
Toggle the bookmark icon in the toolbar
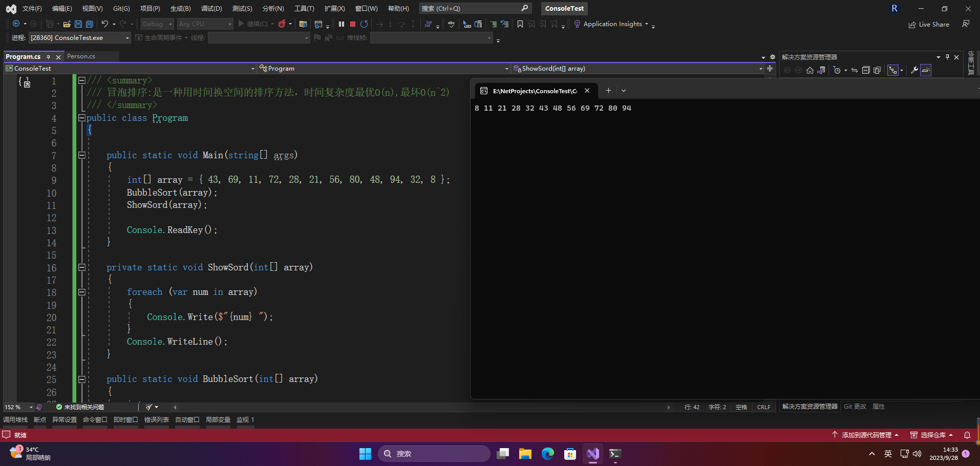pos(519,24)
